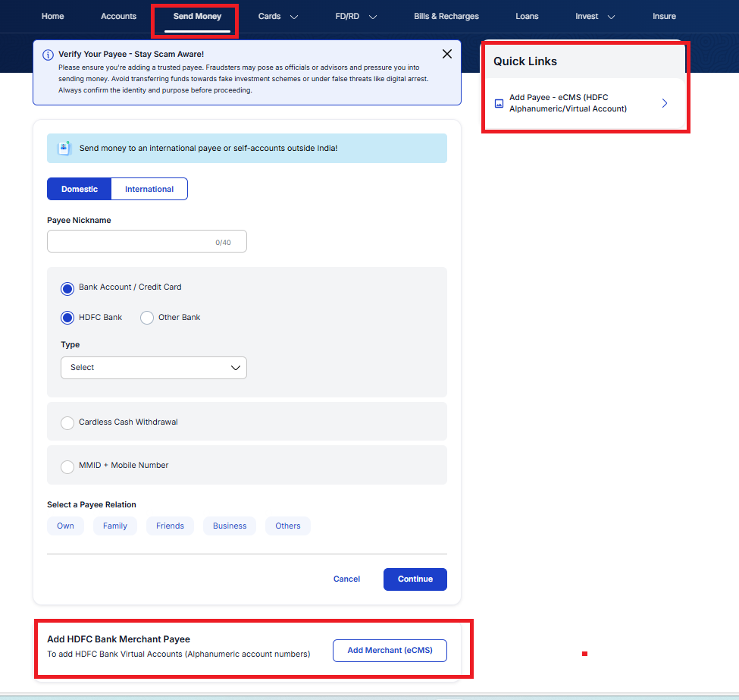This screenshot has width=739, height=700.
Task: Click the info icon in scam alert banner
Action: pos(48,55)
